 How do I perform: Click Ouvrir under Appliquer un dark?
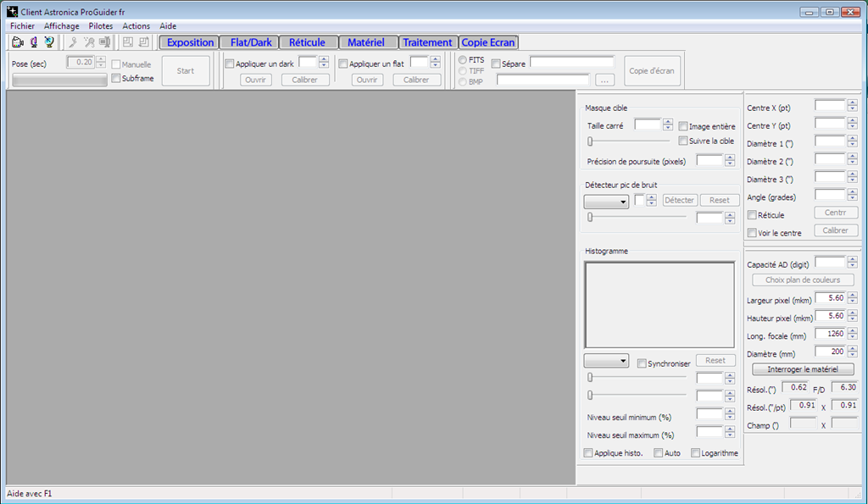click(256, 80)
